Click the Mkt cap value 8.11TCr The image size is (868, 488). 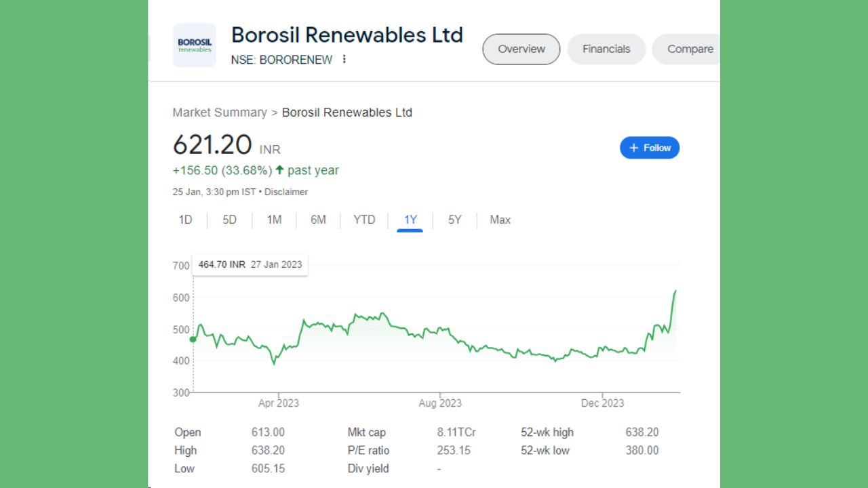[x=458, y=432]
